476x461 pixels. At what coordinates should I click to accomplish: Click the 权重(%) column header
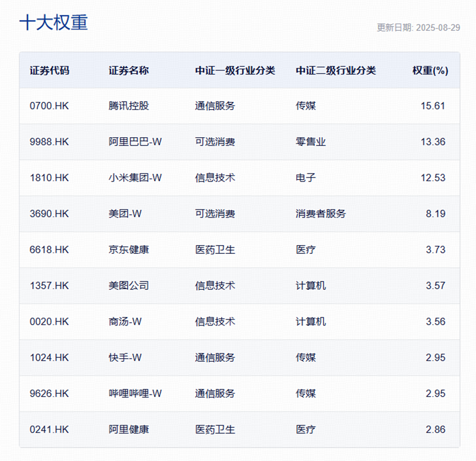(430, 70)
